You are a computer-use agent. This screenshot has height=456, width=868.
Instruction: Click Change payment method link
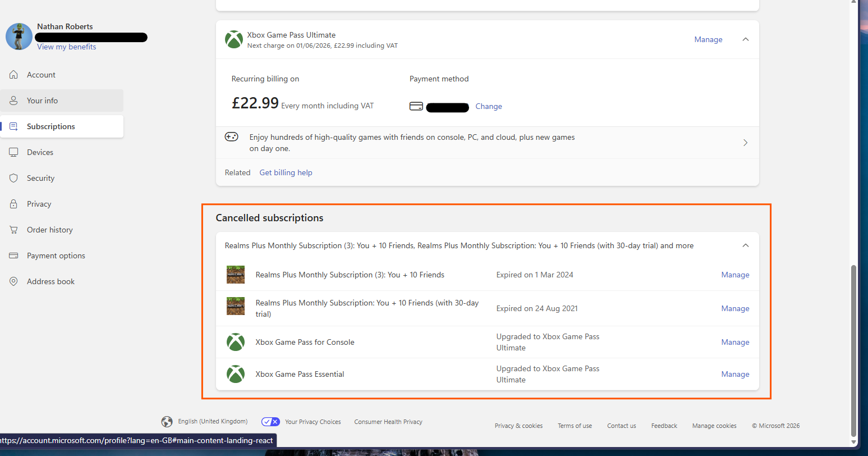(489, 106)
